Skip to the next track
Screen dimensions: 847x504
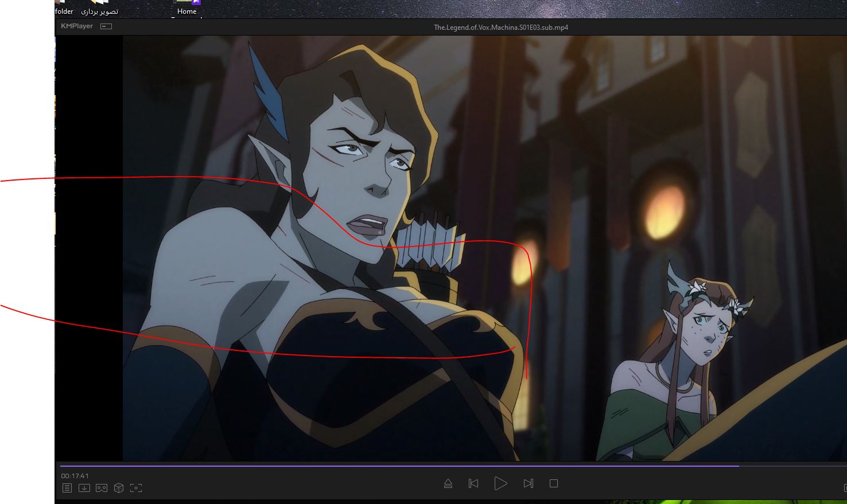click(x=529, y=484)
